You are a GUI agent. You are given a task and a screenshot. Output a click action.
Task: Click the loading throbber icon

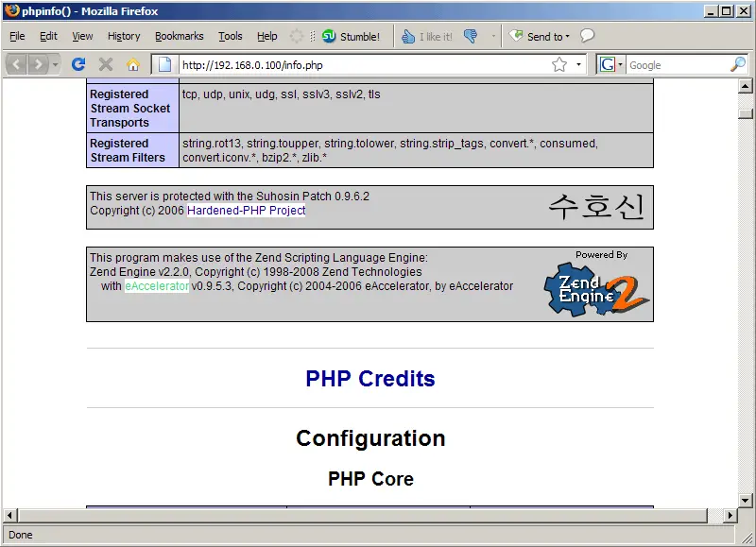[x=297, y=36]
